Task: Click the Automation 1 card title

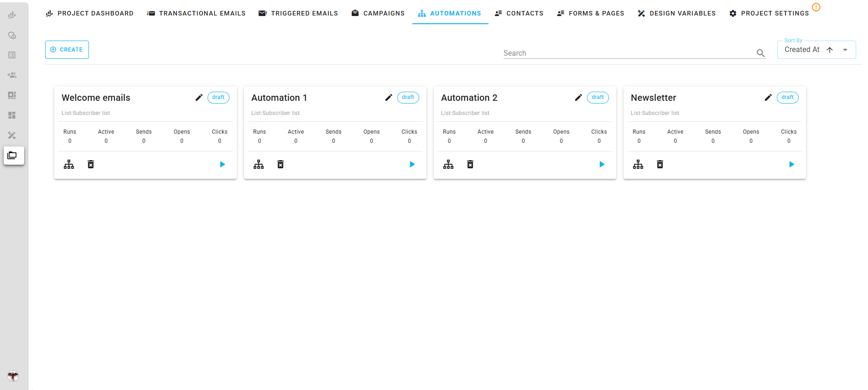Action: [279, 98]
